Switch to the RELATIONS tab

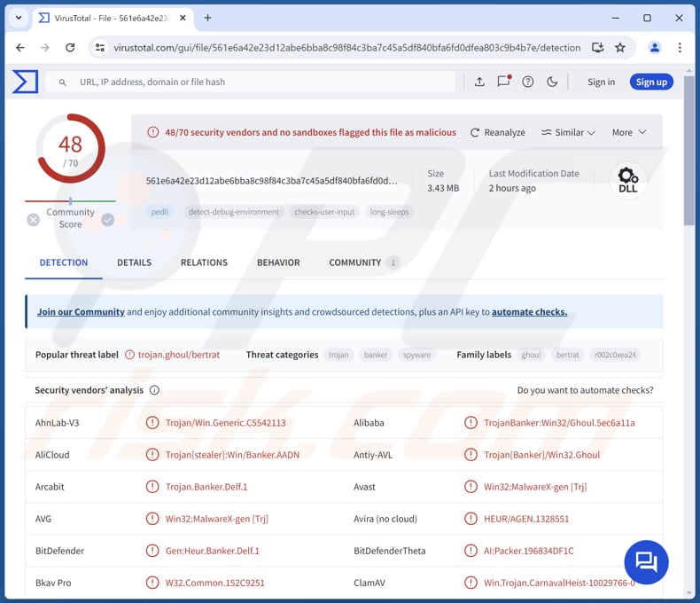tap(204, 262)
